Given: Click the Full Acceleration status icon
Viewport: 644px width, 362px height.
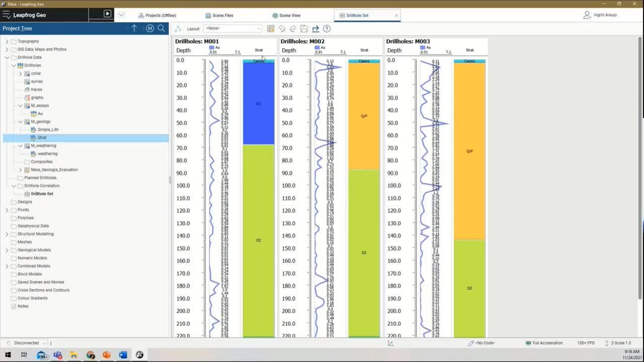Looking at the screenshot, I should coord(528,343).
